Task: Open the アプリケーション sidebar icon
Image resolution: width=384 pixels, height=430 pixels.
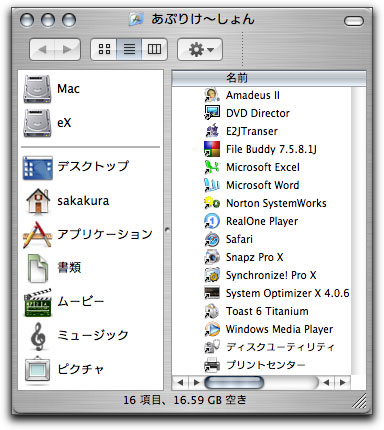Action: (x=37, y=235)
